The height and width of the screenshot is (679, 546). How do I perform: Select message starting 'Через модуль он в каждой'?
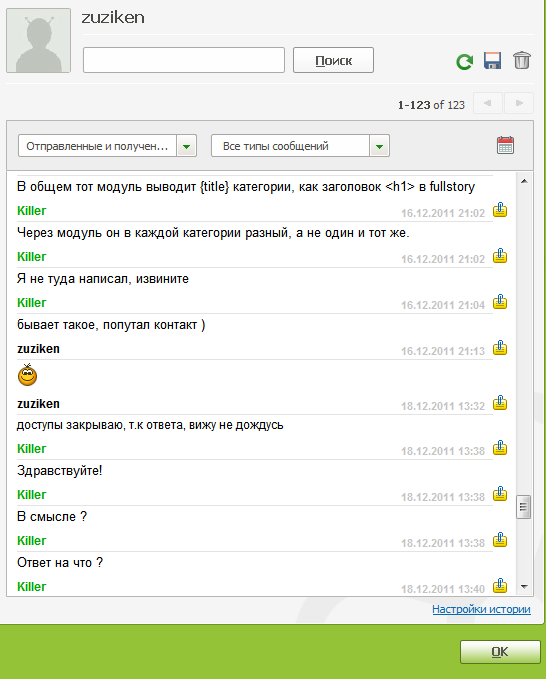pos(213,233)
